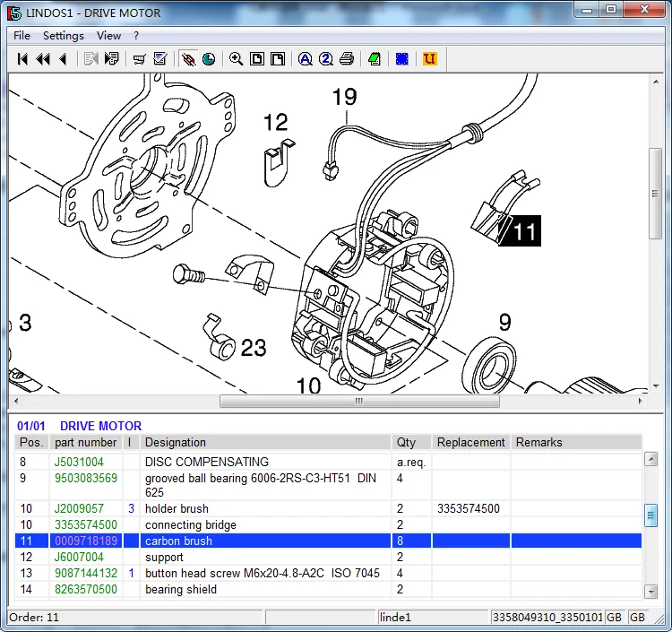The width and height of the screenshot is (672, 632).
Task: Open the Settings menu
Action: click(63, 36)
